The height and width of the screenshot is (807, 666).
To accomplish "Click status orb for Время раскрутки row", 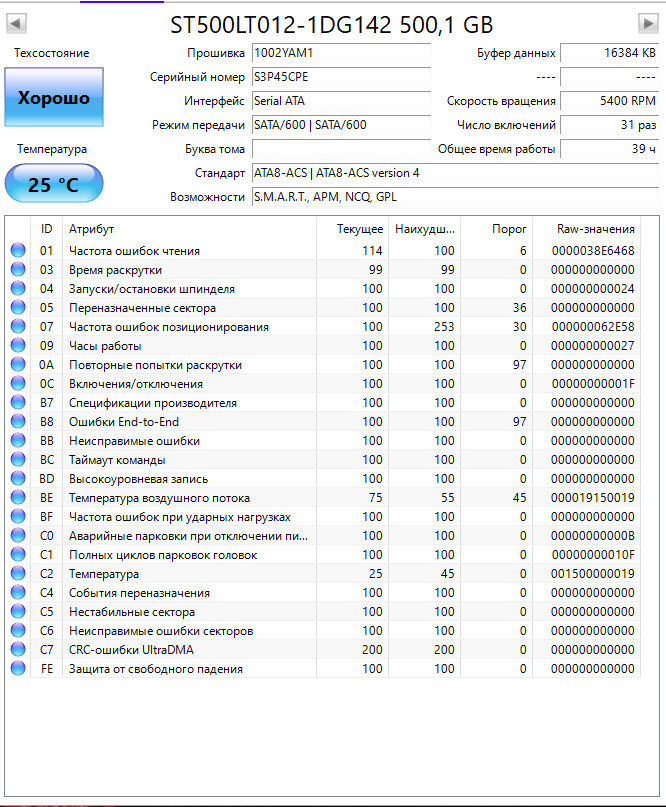I will [18, 269].
